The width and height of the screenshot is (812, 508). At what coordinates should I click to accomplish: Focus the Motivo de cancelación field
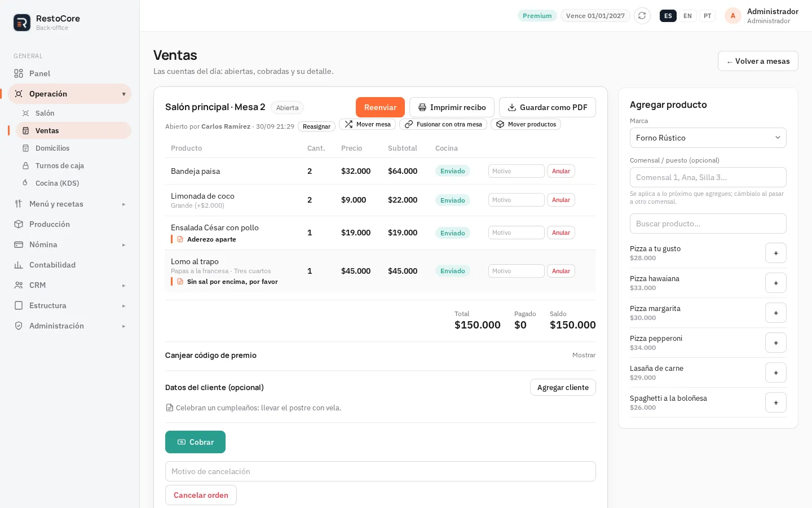tap(381, 471)
